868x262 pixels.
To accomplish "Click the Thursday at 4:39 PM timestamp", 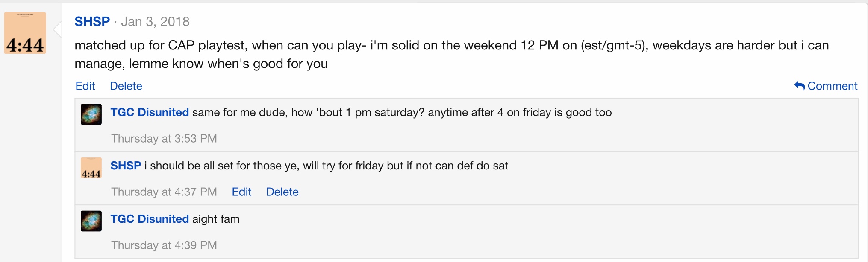I will [x=164, y=245].
